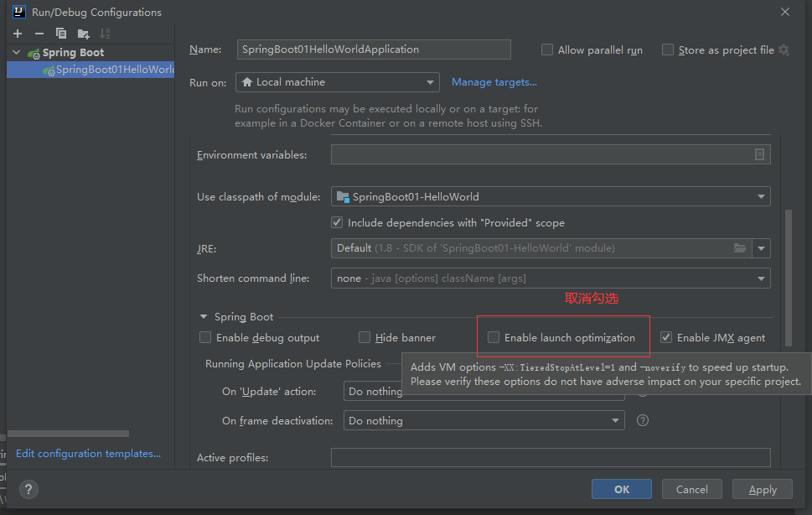Click the IntelliJ IDEA logo in title bar
The width and height of the screenshot is (812, 515).
coord(19,12)
